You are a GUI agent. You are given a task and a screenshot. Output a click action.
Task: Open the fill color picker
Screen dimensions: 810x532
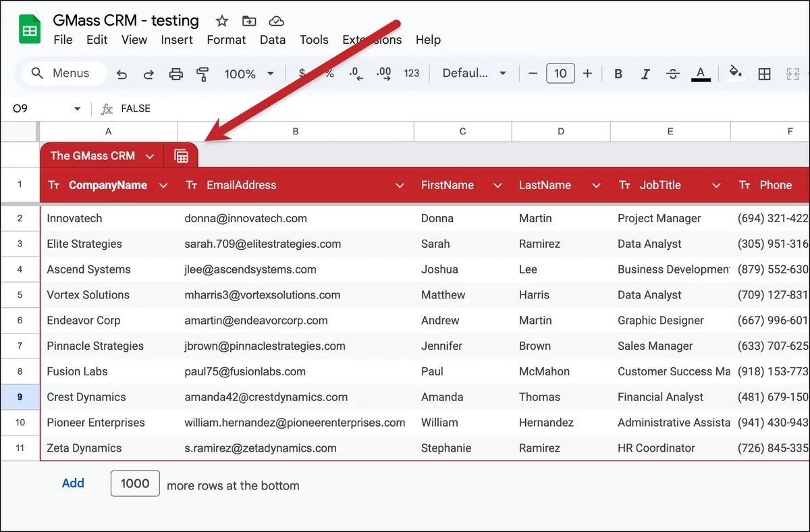tap(736, 73)
